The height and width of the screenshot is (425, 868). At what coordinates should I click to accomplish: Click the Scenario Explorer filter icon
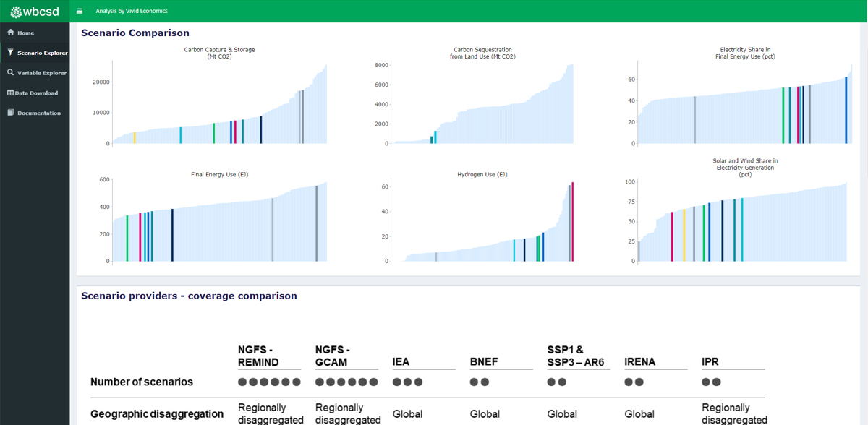[11, 53]
